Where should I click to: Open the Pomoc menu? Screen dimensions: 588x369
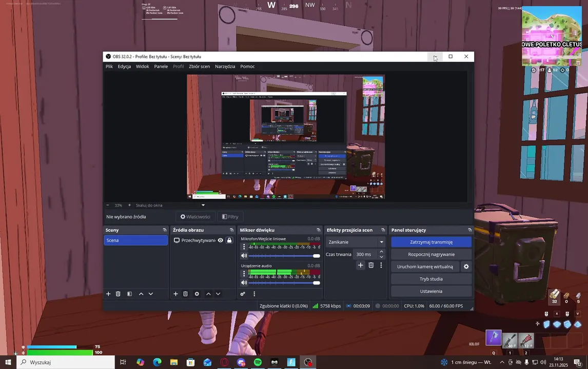click(x=247, y=66)
